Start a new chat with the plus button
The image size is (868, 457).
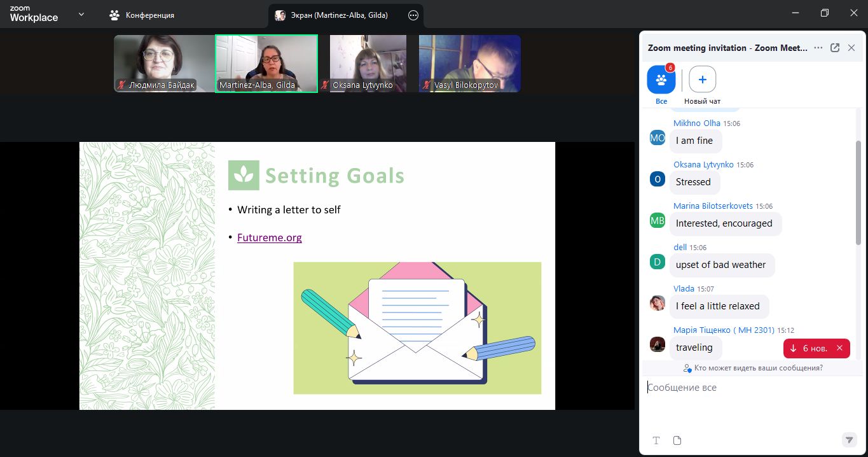point(702,80)
